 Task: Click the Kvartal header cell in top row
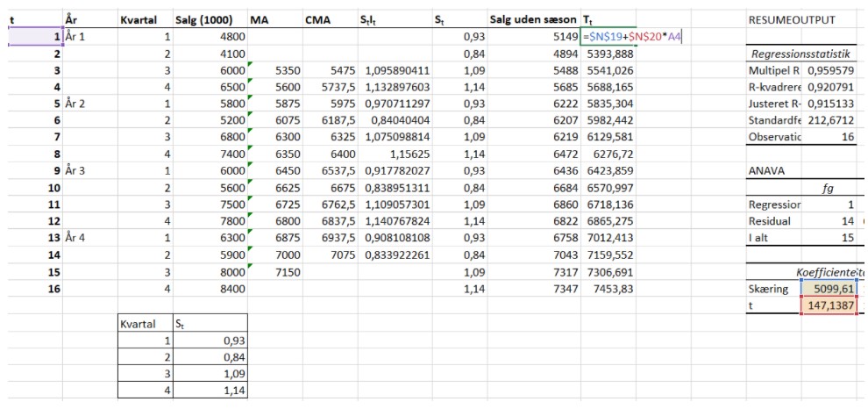tap(146, 20)
